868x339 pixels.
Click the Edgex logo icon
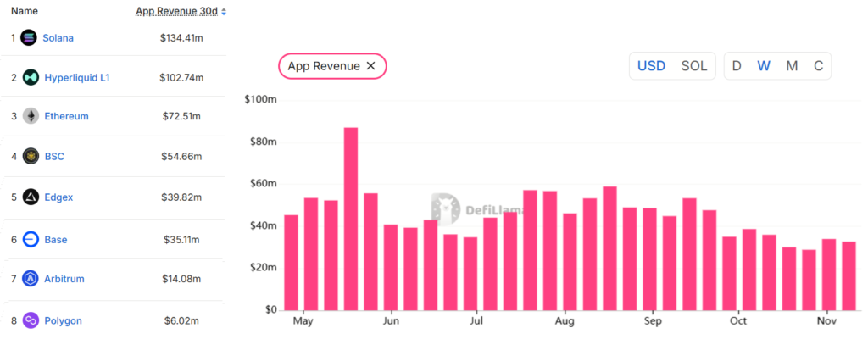click(31, 197)
